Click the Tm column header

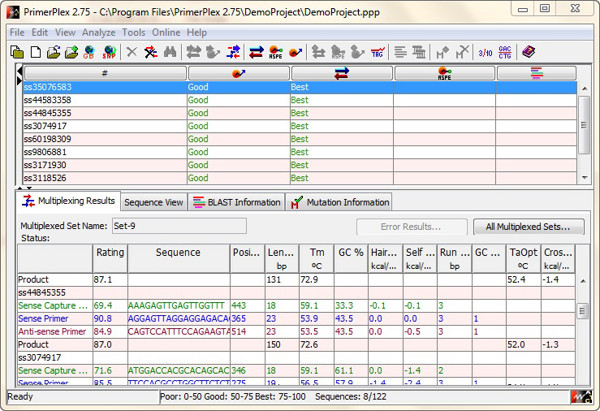316,259
